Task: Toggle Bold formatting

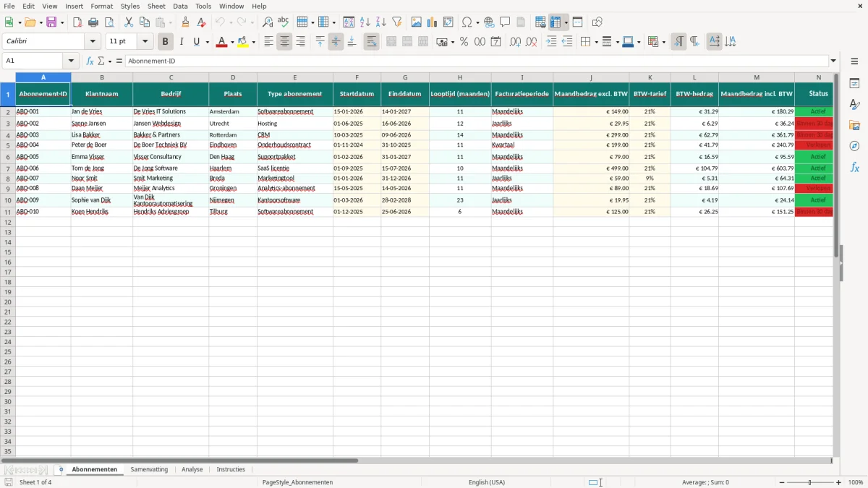Action: point(166,42)
